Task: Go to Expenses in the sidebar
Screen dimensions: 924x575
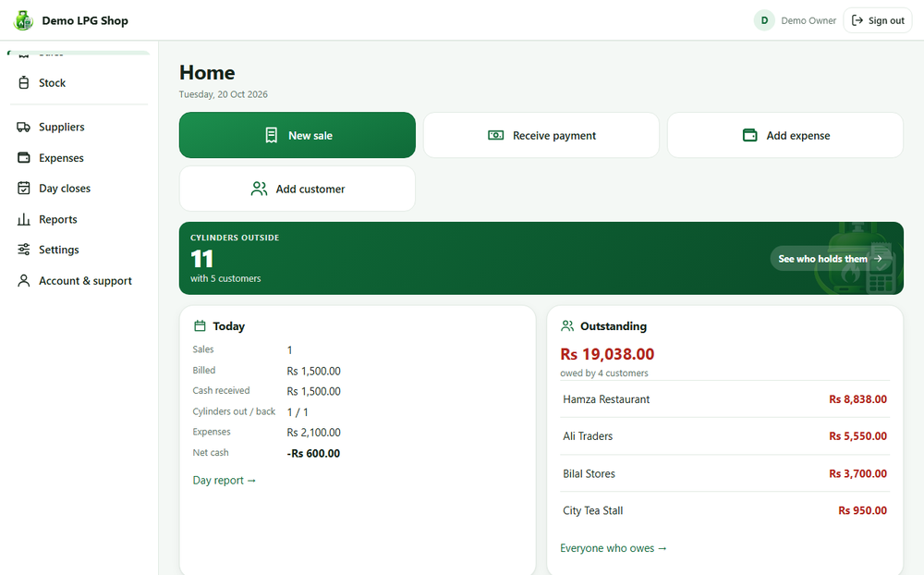Action: 79,157
